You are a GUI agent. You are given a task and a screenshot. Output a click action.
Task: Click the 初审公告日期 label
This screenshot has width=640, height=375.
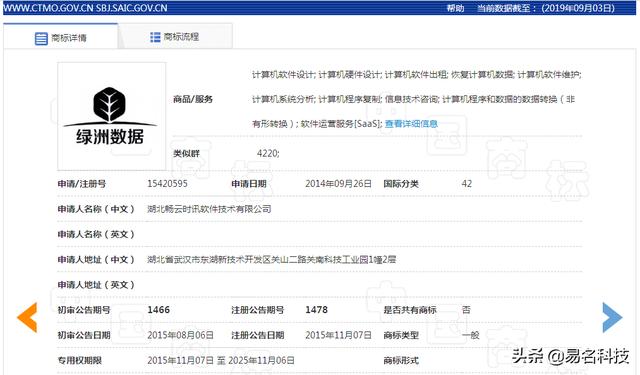(x=84, y=335)
